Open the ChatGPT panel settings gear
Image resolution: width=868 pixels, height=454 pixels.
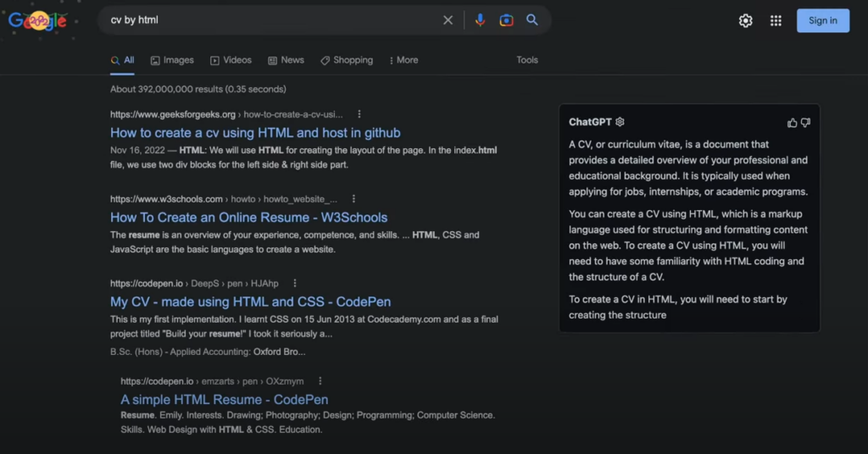[620, 122]
